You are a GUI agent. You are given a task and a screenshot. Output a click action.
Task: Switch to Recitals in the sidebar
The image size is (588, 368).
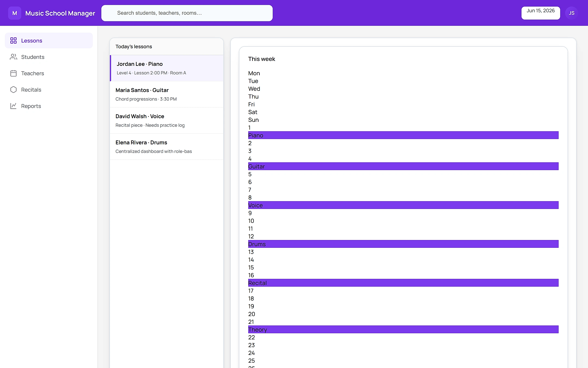pos(49,90)
